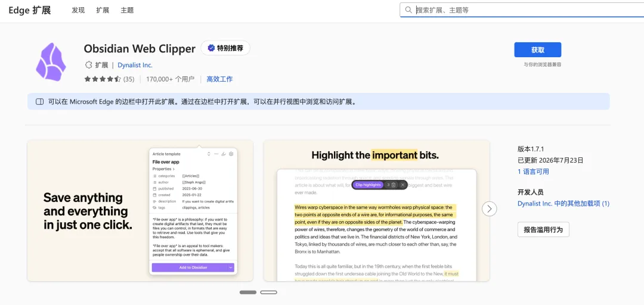Click the Obsidian Web Clipper title text
644x305 pixels.
point(140,48)
